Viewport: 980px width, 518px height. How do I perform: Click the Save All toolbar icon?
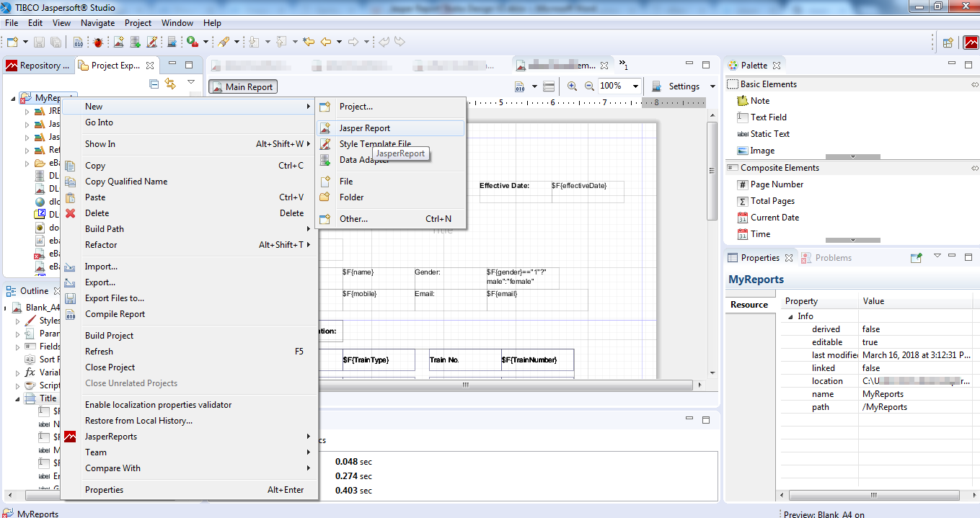pos(56,43)
